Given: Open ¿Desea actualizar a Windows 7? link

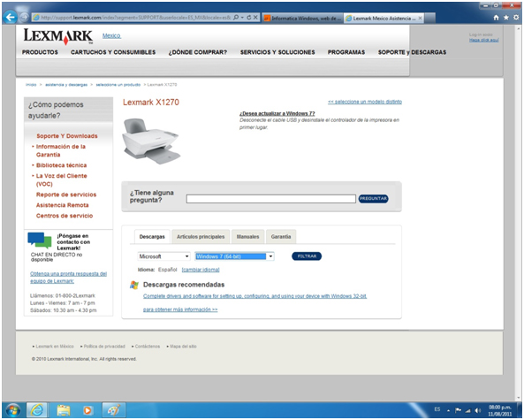Looking at the screenshot, I should tap(277, 114).
